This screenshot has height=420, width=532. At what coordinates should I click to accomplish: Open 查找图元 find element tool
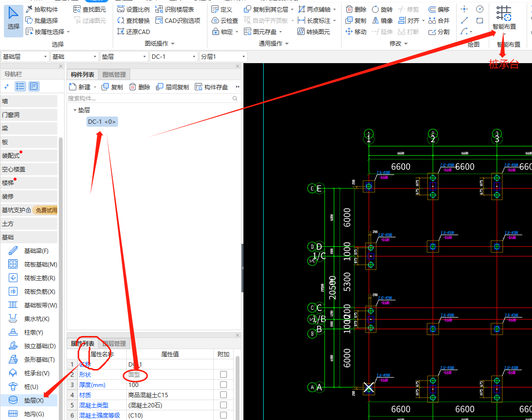click(x=90, y=10)
